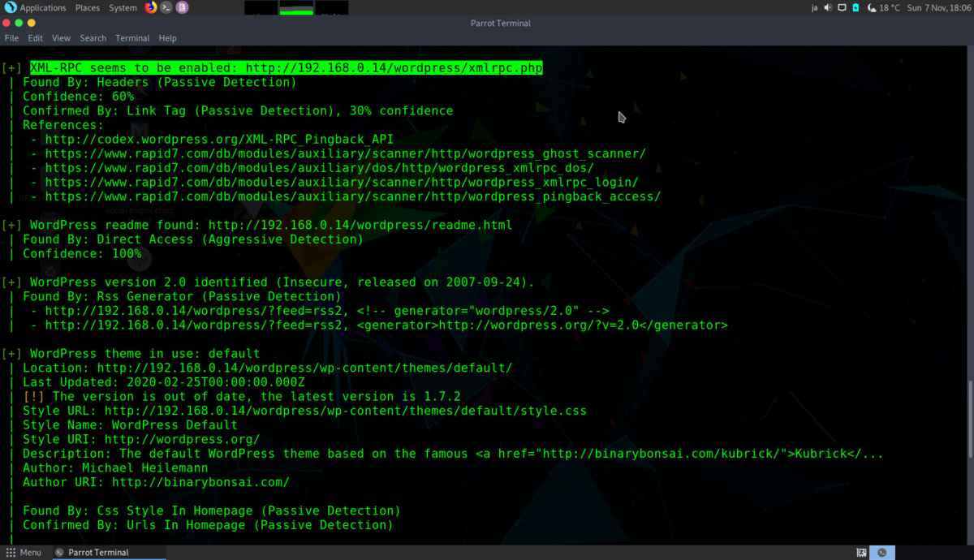Click the wordpress_xmlrpc_dos rapid7 URL
Screen dimensions: 974x560
coord(320,168)
